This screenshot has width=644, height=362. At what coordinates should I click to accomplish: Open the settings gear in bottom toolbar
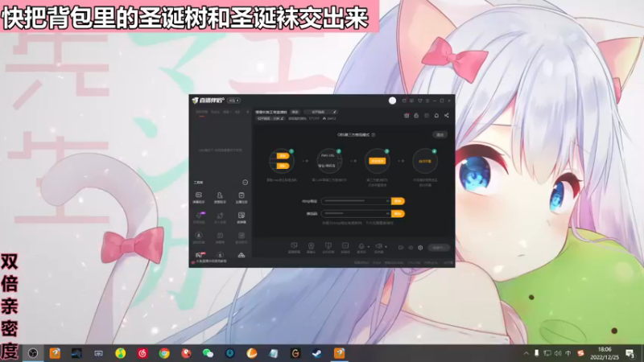(420, 248)
